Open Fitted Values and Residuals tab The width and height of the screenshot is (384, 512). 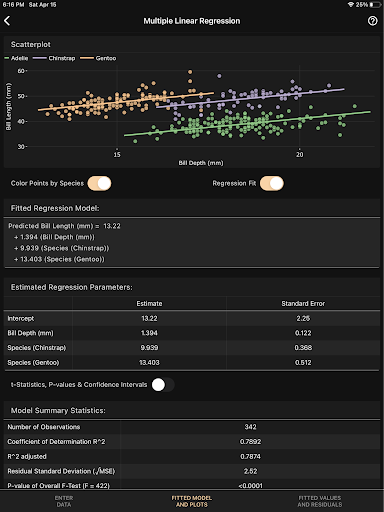pyautogui.click(x=320, y=501)
